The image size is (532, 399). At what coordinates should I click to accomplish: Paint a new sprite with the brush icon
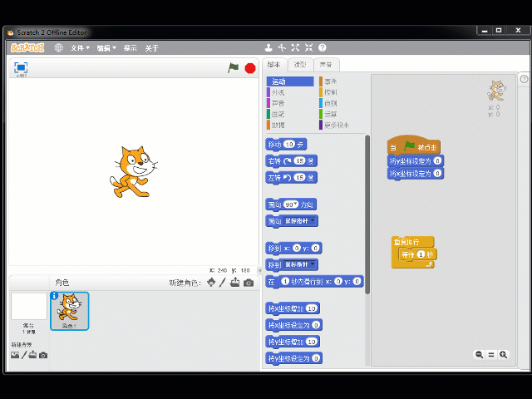pyautogui.click(x=223, y=283)
